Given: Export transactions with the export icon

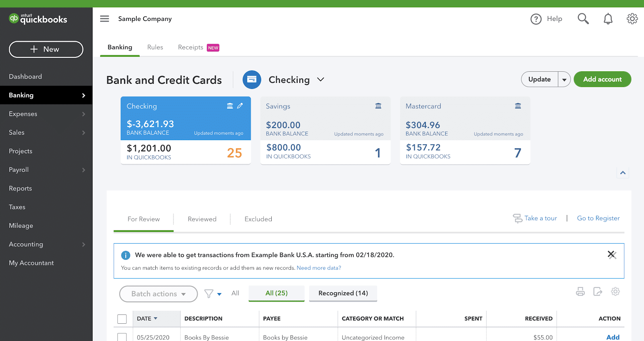Looking at the screenshot, I should [x=598, y=291].
